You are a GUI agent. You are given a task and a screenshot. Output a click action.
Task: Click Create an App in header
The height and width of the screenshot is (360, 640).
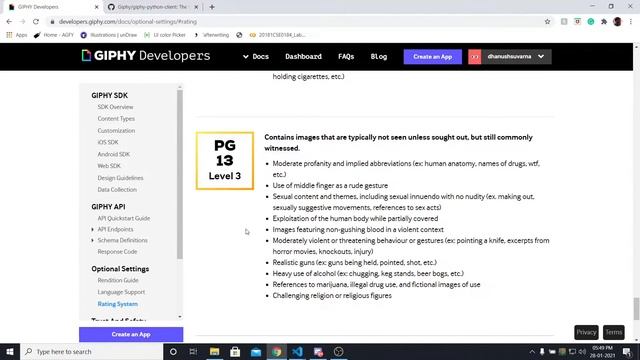tap(433, 57)
